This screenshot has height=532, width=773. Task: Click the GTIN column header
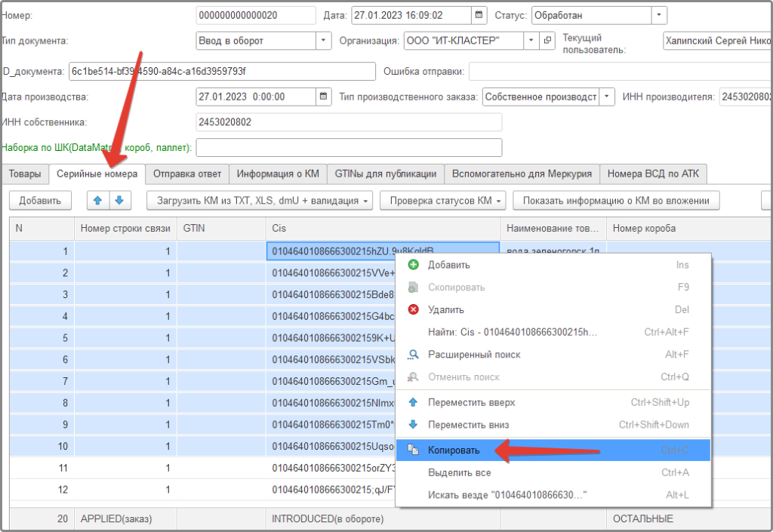(221, 228)
